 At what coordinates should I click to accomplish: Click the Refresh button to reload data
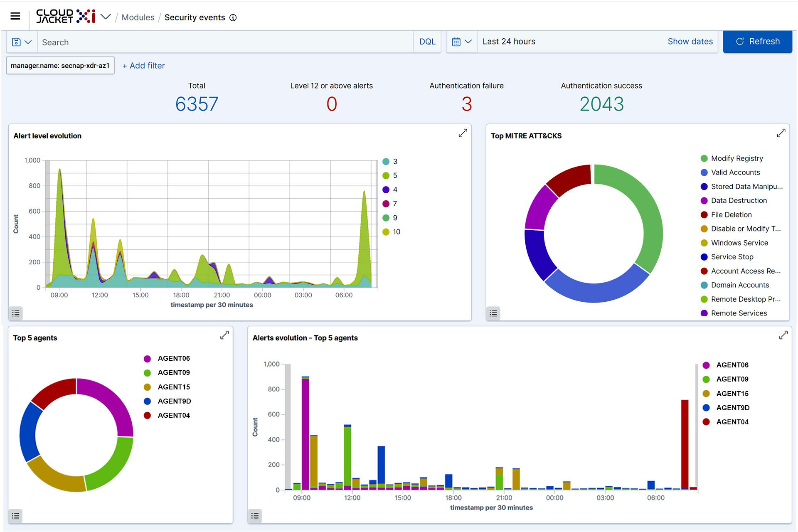[x=759, y=42]
